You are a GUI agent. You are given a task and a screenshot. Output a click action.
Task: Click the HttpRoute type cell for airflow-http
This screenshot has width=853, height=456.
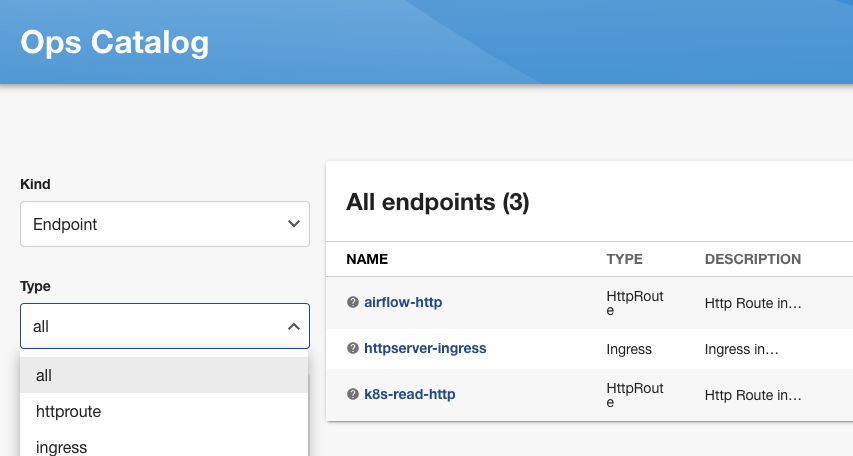point(635,303)
